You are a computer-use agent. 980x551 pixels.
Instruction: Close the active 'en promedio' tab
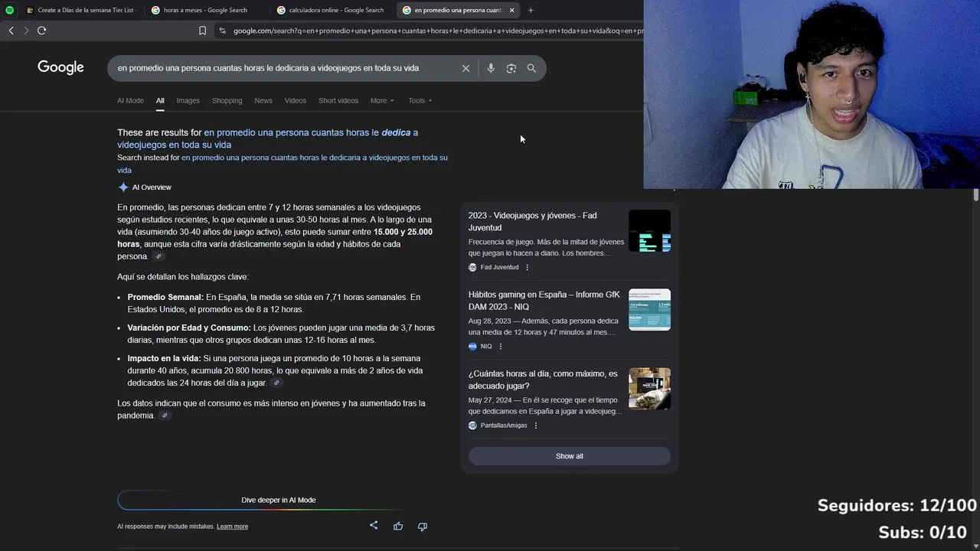511,10
